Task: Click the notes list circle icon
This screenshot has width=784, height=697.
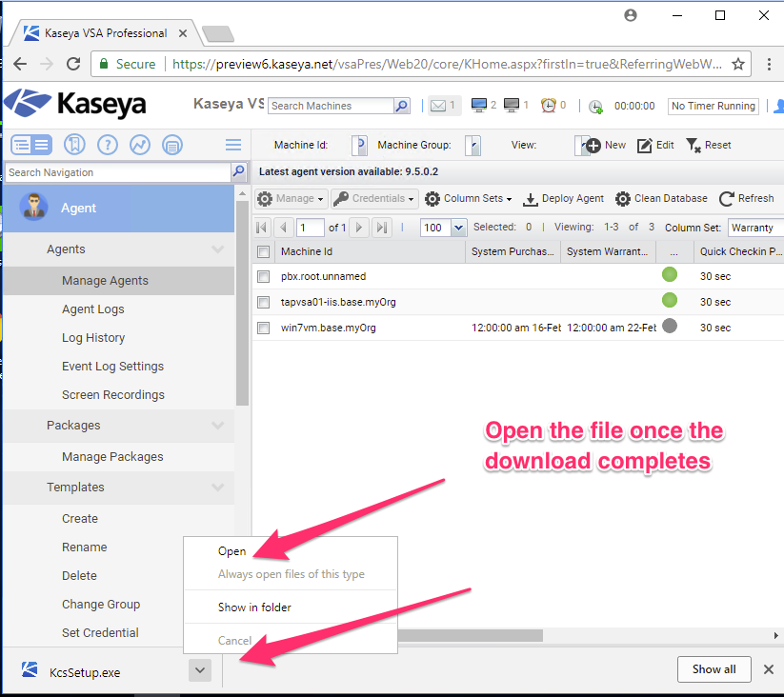Action: (x=172, y=145)
